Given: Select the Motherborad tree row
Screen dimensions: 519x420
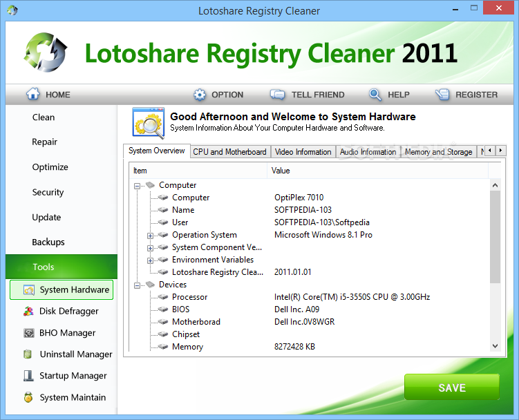Looking at the screenshot, I should (x=196, y=322).
